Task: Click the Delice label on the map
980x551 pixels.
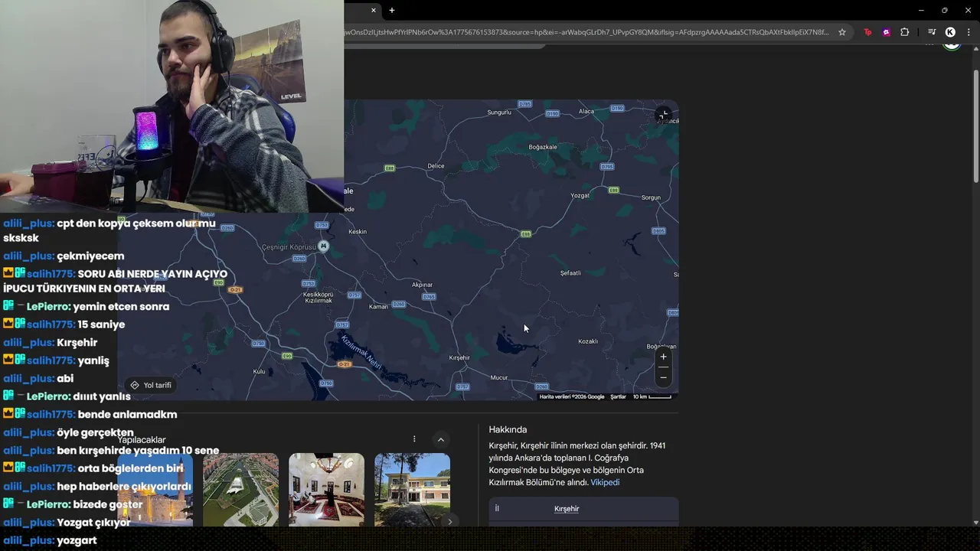Action: pos(436,165)
